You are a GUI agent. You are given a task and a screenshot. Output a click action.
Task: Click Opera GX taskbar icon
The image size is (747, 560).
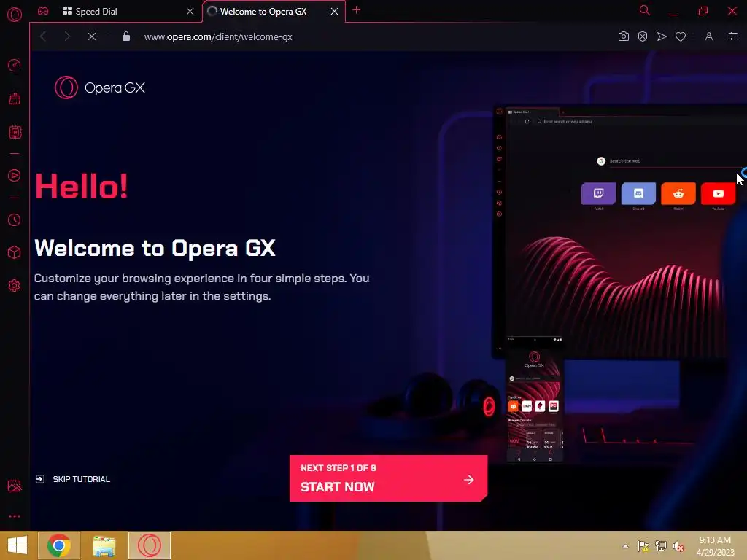coord(149,545)
